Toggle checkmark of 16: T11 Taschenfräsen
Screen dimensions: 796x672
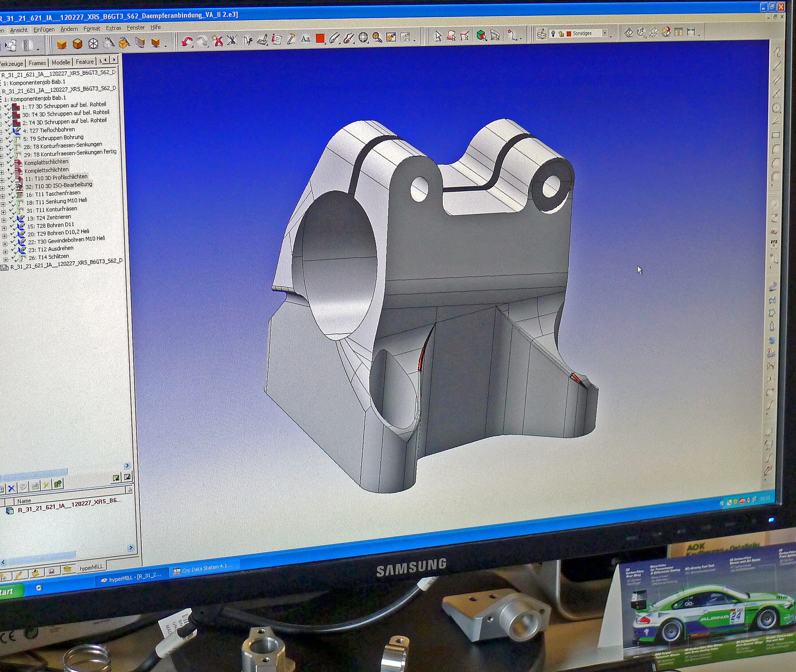coord(12,195)
